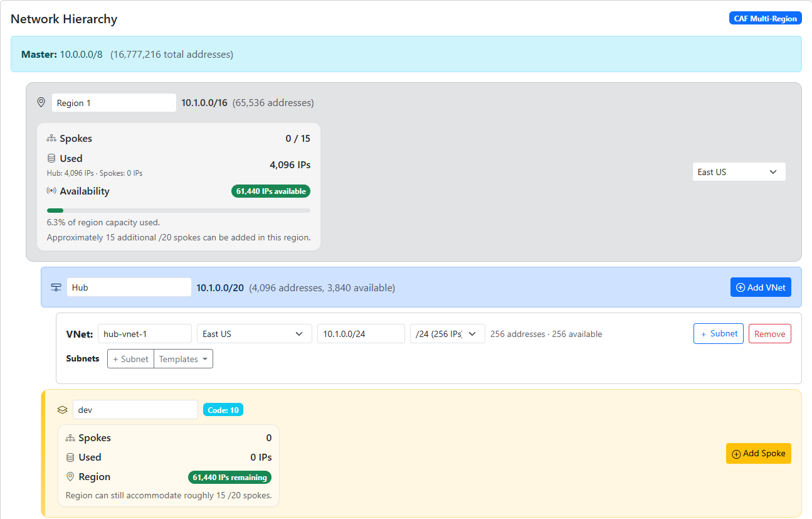Click the database icon next to Used IPs
The height and width of the screenshot is (519, 812).
52,158
